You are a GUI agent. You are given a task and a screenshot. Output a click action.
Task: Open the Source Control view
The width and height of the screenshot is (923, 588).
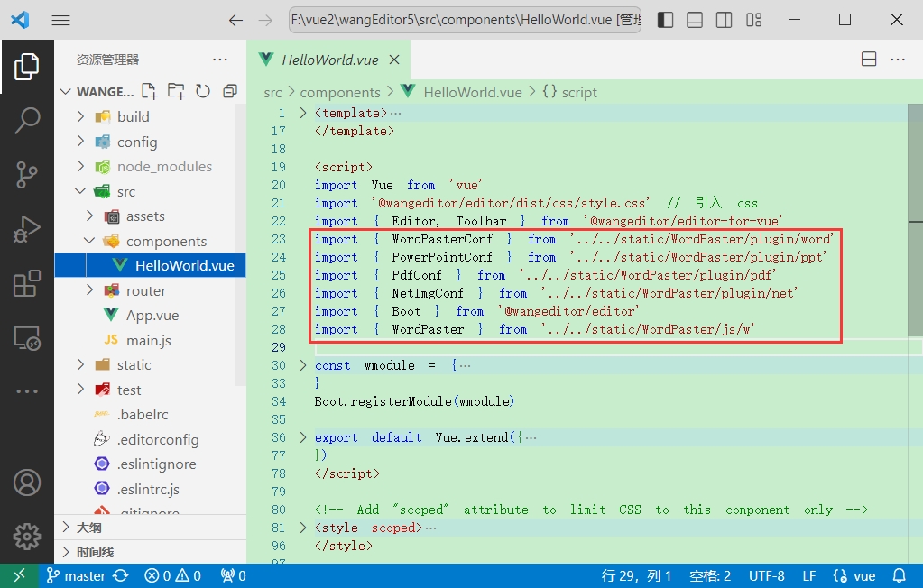pos(27,174)
